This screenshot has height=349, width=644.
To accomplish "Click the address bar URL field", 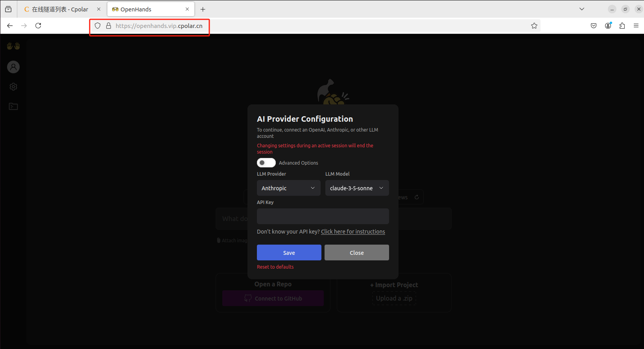I will coord(315,26).
